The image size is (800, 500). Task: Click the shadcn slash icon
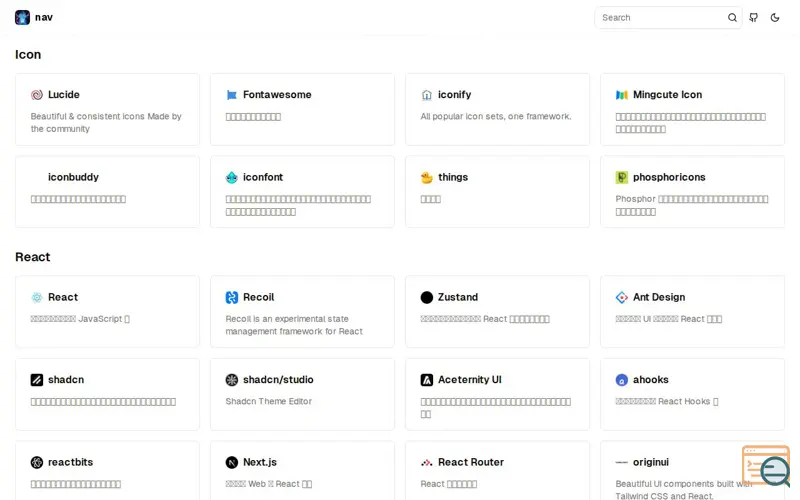pos(37,380)
